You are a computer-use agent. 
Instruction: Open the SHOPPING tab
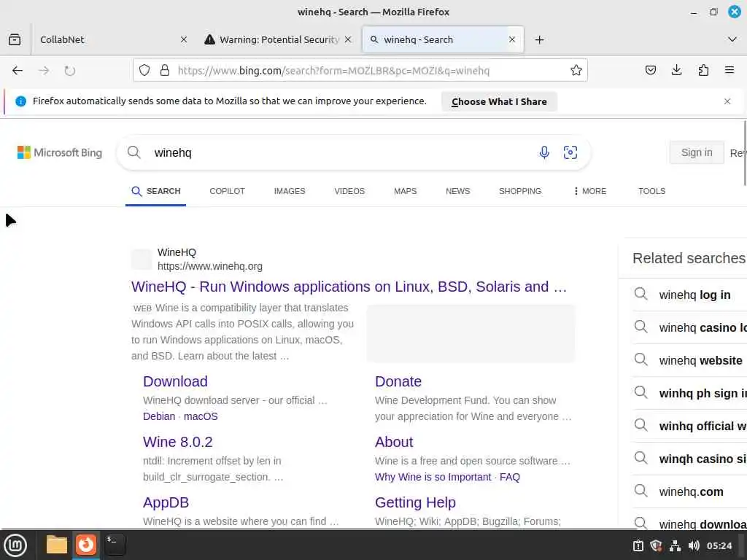pyautogui.click(x=520, y=192)
